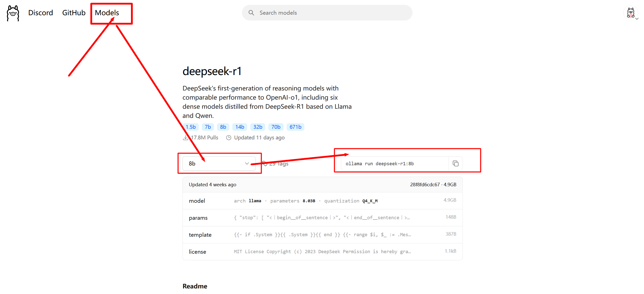Copy the ollama run command
Image resolution: width=644 pixels, height=294 pixels.
455,163
